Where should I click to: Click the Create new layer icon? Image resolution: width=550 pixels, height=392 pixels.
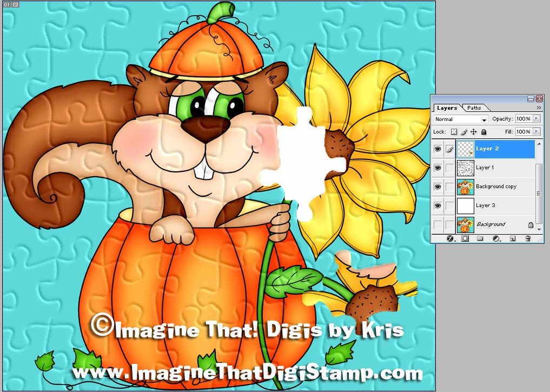(513, 238)
